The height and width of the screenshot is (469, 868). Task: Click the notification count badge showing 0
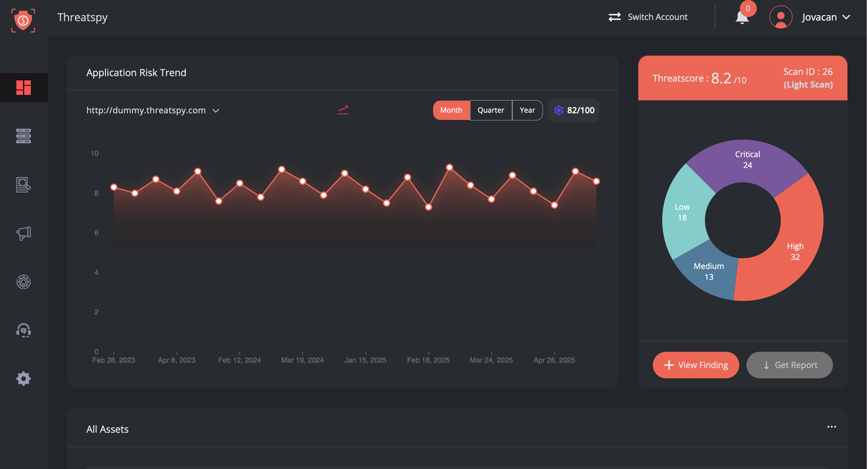click(x=748, y=8)
